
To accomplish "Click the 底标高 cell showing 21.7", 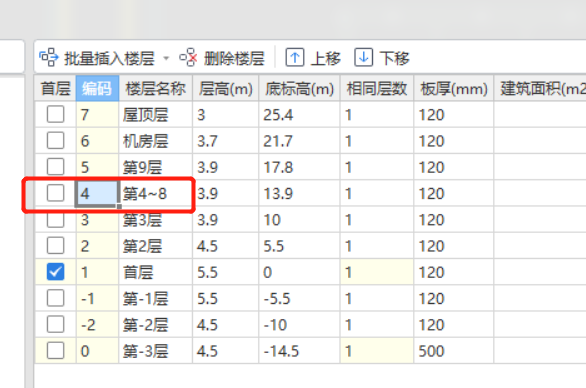I will click(299, 141).
